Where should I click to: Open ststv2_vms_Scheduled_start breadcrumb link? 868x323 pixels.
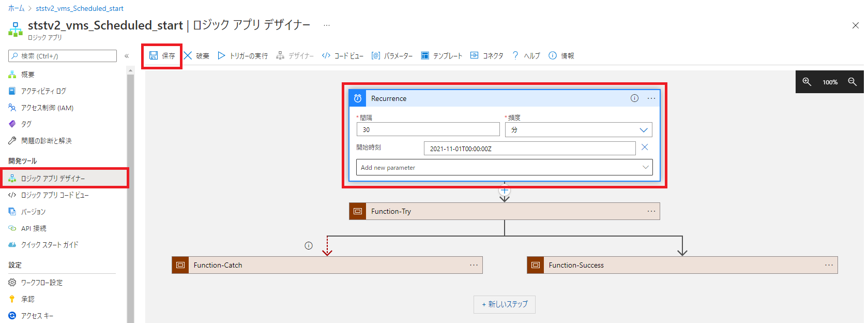[x=80, y=8]
